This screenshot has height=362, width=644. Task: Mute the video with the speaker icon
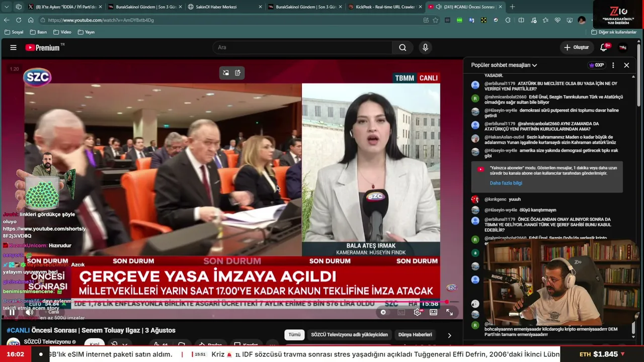pos(30,312)
